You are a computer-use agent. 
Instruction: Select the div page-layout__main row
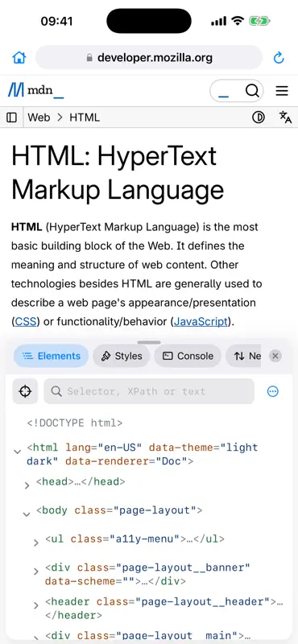click(148, 636)
